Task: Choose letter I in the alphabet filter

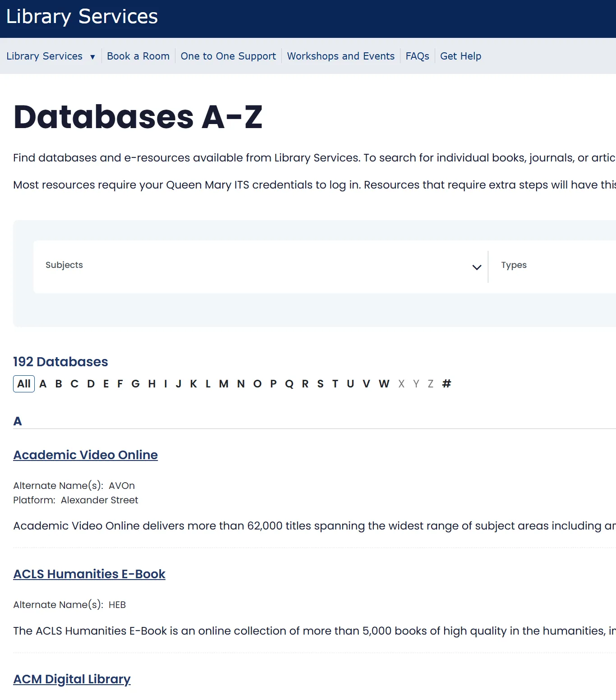Action: [x=165, y=384]
